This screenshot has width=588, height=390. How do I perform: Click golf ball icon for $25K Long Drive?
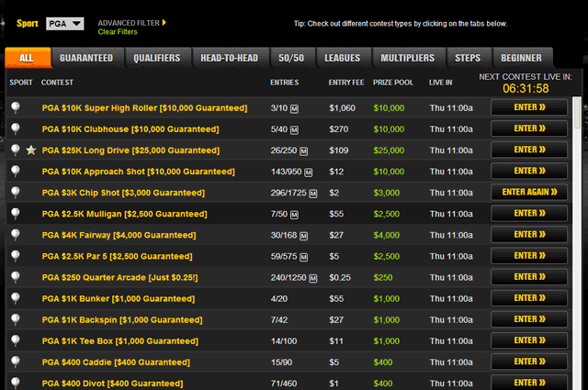click(x=16, y=150)
